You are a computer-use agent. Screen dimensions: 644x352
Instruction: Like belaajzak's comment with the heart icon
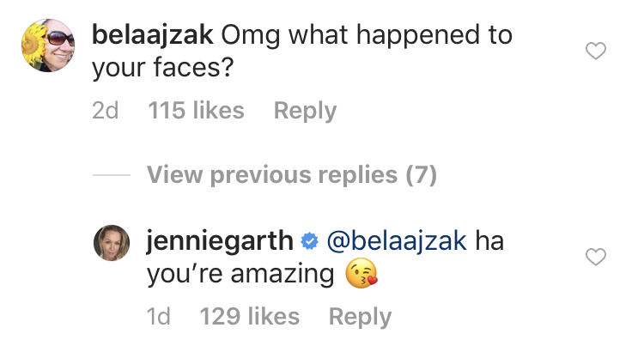point(595,52)
